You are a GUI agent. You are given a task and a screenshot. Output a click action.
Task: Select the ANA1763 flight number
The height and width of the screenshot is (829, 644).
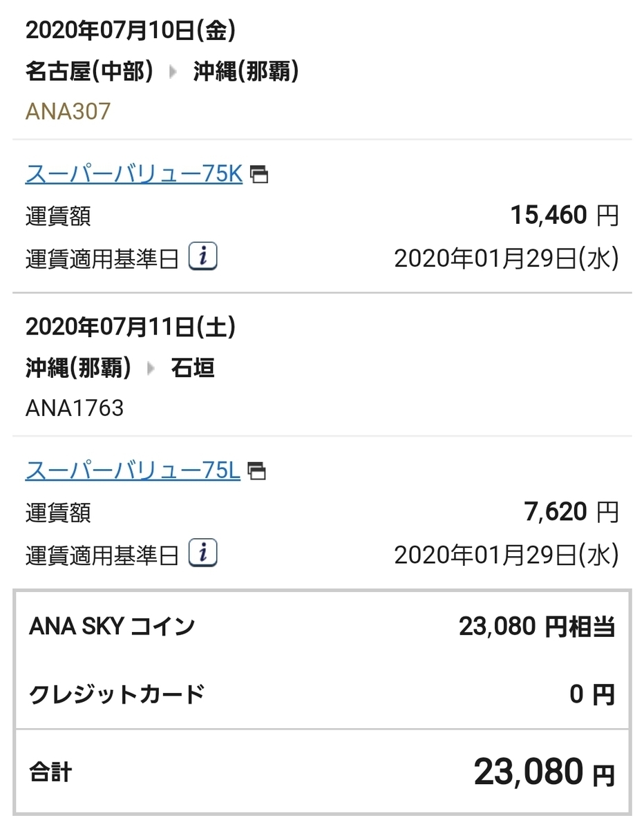click(75, 408)
